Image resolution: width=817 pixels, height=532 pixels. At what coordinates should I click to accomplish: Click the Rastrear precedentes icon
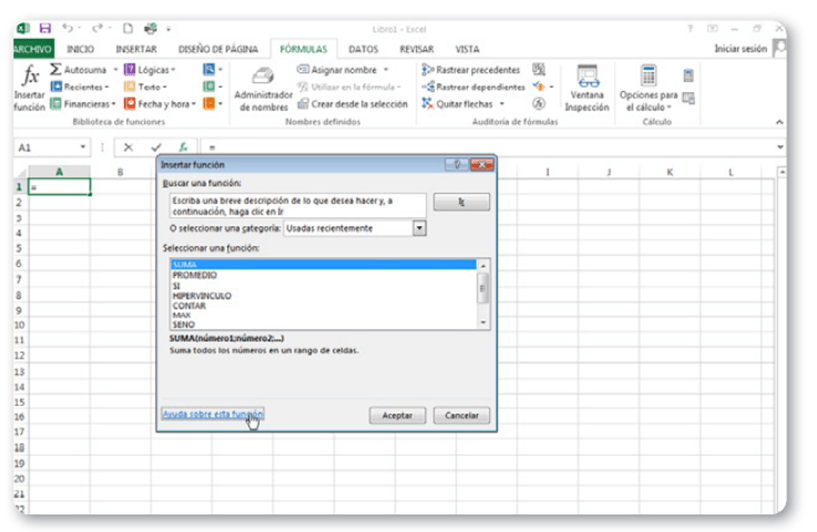click(428, 70)
